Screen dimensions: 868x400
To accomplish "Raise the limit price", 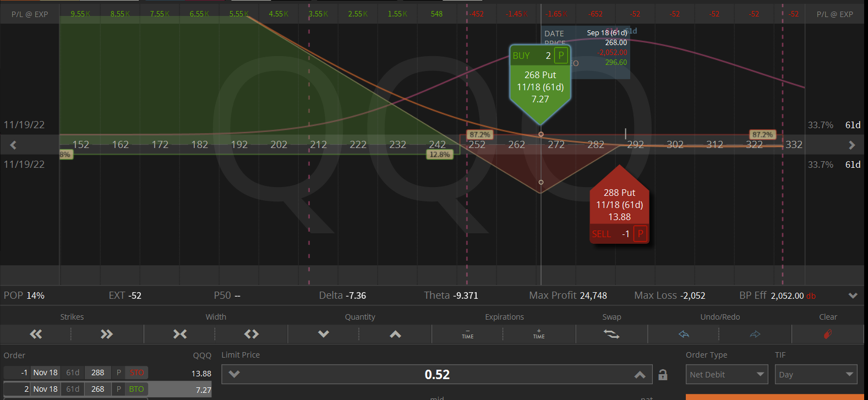I will coord(640,375).
